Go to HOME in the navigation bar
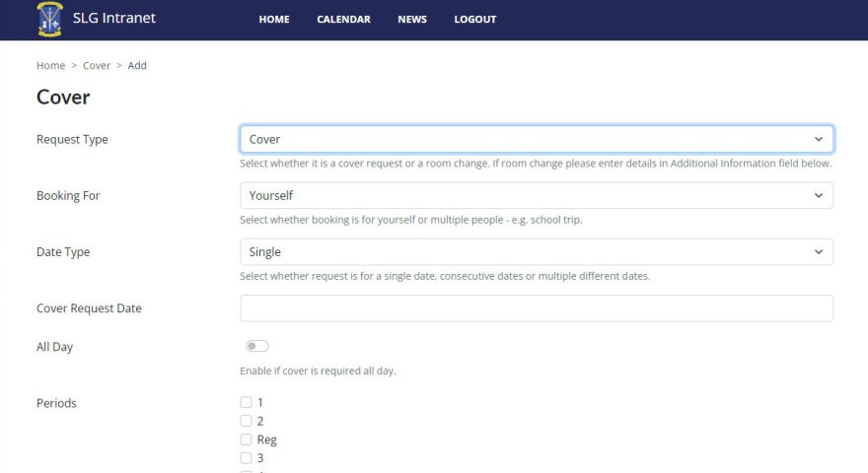The height and width of the screenshot is (473, 868). [x=274, y=20]
